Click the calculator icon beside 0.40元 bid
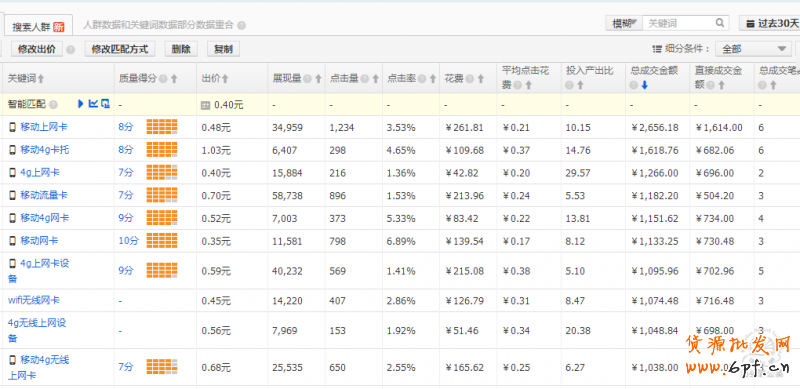 [x=206, y=105]
